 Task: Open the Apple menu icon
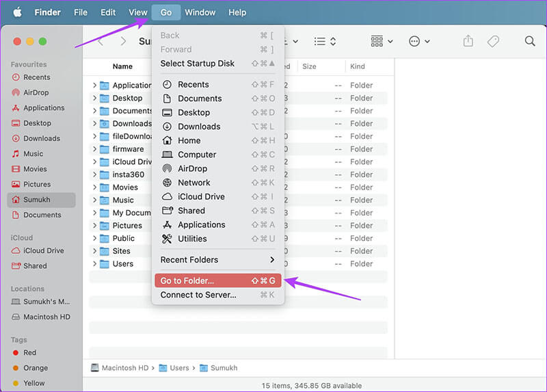pyautogui.click(x=18, y=12)
